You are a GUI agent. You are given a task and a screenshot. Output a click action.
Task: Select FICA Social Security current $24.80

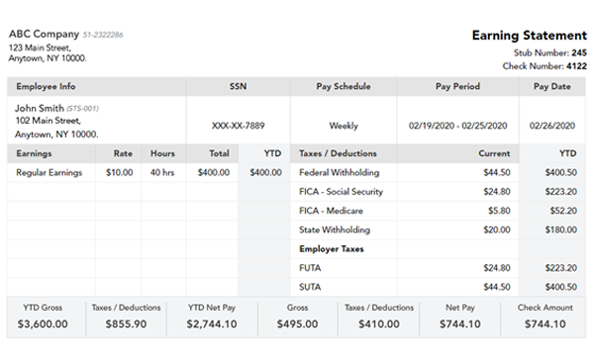tap(497, 192)
